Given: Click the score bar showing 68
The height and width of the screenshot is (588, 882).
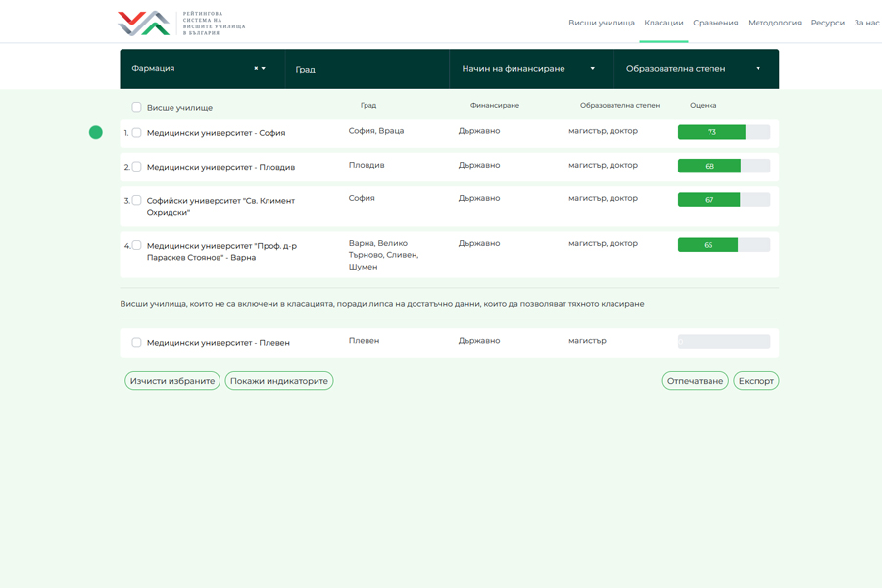Looking at the screenshot, I should coord(724,166).
